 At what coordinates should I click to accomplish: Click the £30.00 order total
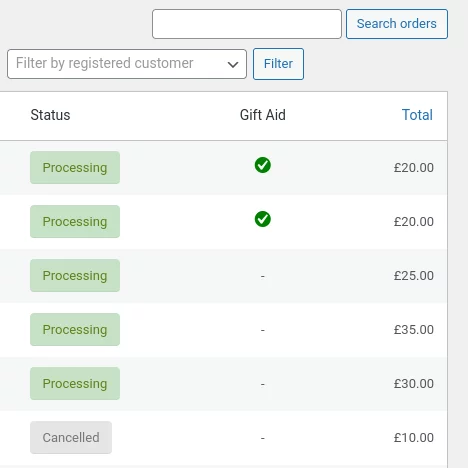(x=414, y=384)
